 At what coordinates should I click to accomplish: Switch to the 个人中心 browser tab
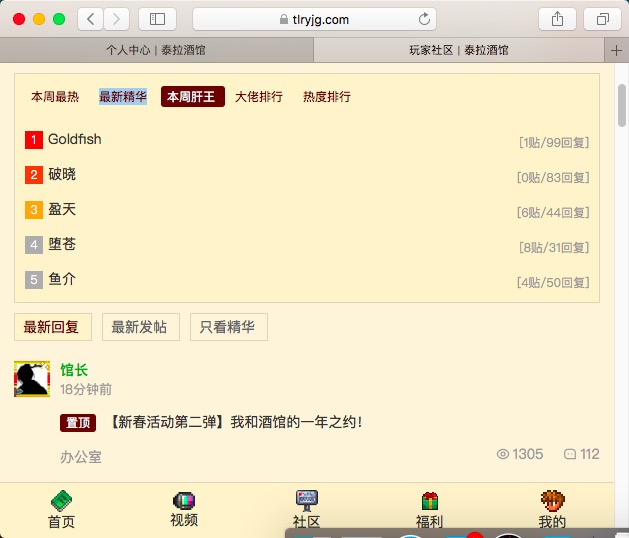156,49
